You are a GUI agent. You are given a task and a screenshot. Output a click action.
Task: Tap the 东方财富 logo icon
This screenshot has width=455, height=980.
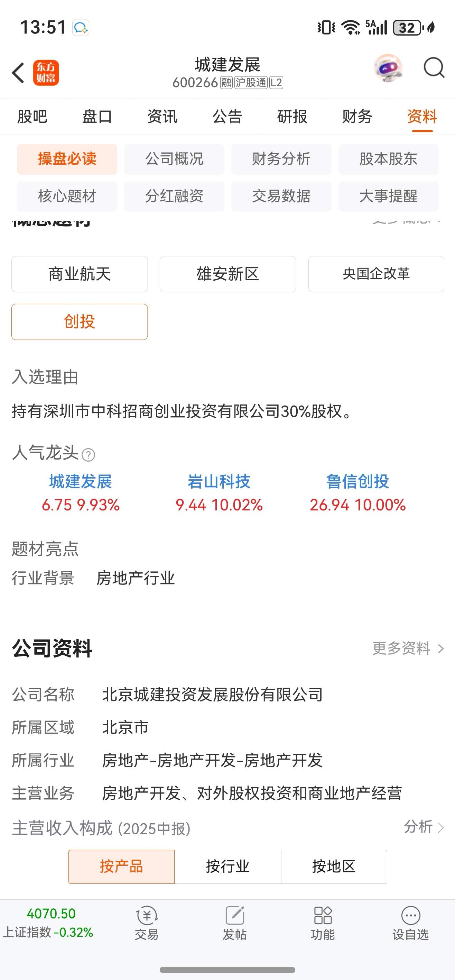click(x=46, y=73)
